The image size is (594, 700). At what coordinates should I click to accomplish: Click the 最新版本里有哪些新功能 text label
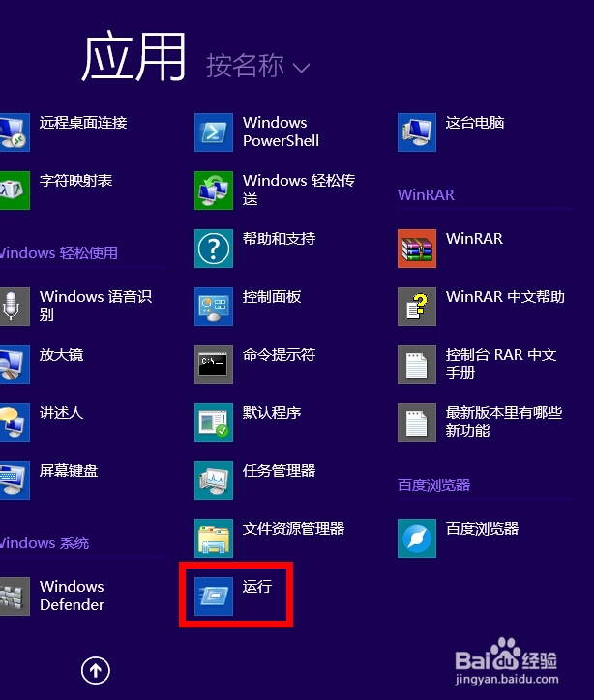[504, 422]
